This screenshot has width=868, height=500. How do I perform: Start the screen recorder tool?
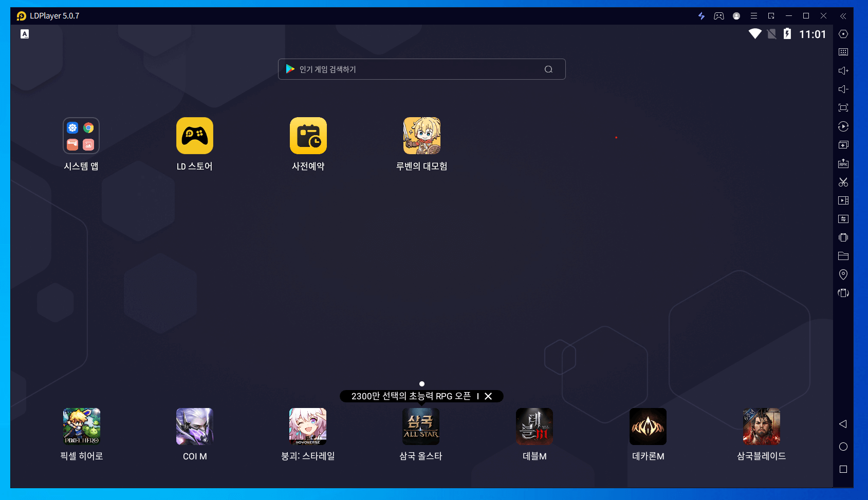click(843, 200)
